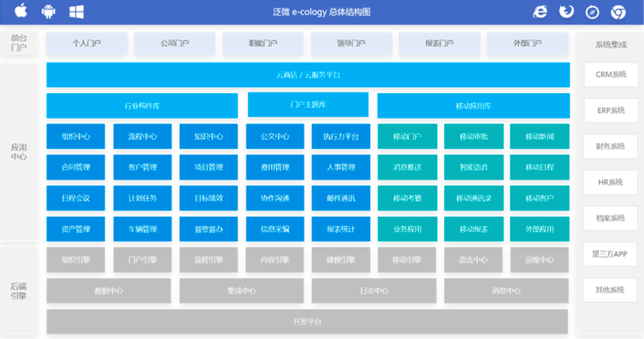Viewport: 644px width, 339px height.
Task: Click the Safari compass icon
Action: 592,12
